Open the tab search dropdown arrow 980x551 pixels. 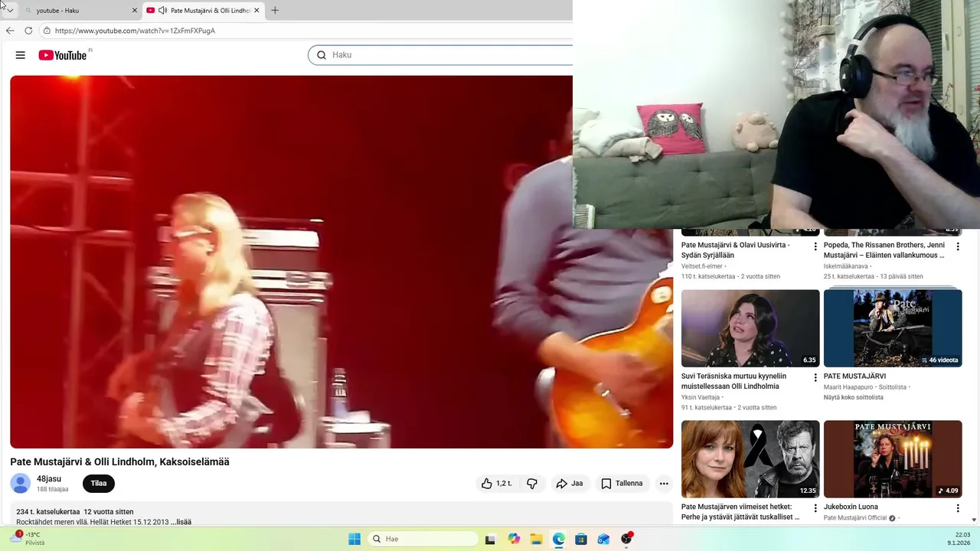coord(10,11)
